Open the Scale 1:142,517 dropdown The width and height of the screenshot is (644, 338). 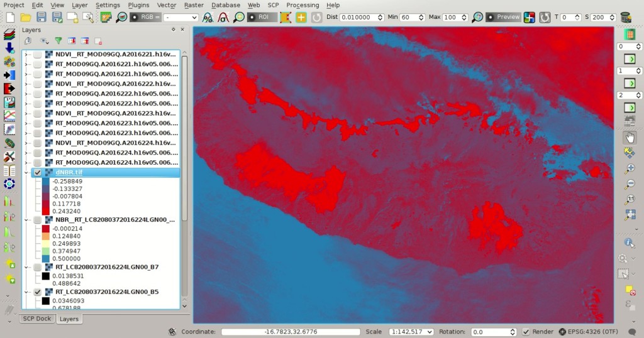pyautogui.click(x=411, y=332)
